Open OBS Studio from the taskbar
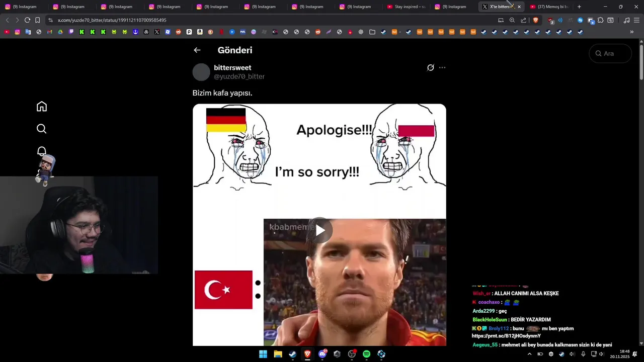This screenshot has height=362, width=644. click(x=352, y=354)
